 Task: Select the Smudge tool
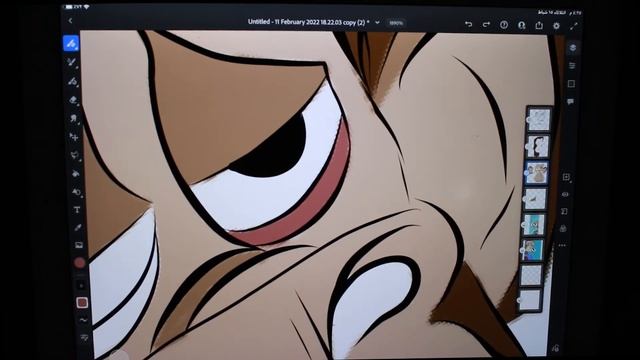[74, 118]
